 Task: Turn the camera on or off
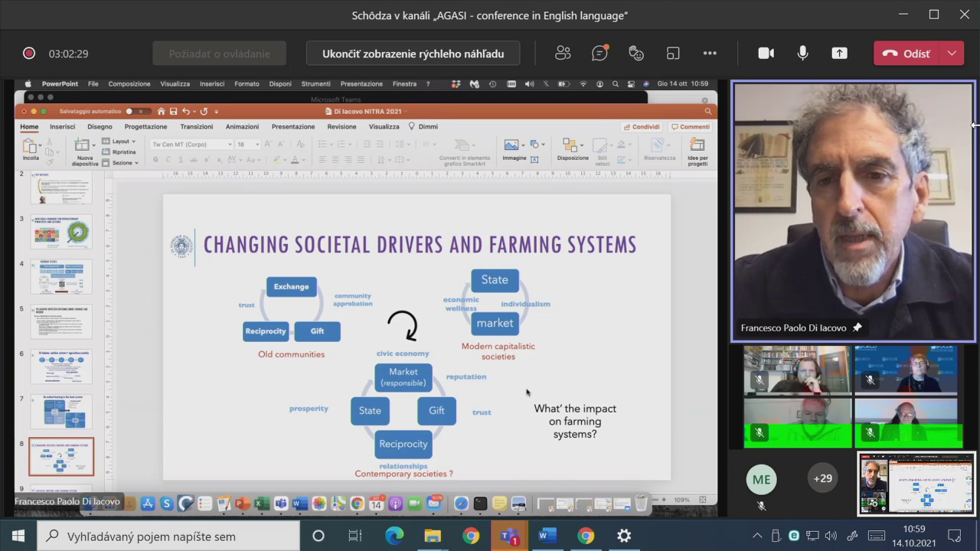point(766,54)
